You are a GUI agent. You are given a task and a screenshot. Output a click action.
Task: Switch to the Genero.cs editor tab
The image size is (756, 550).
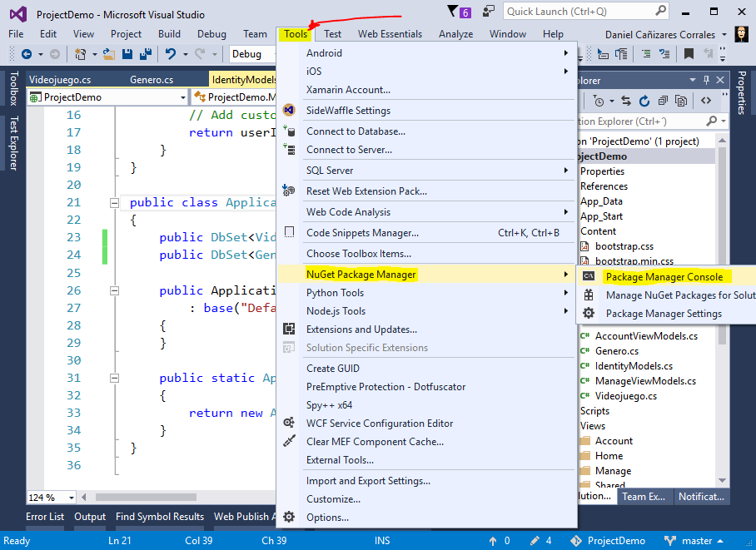tap(152, 80)
